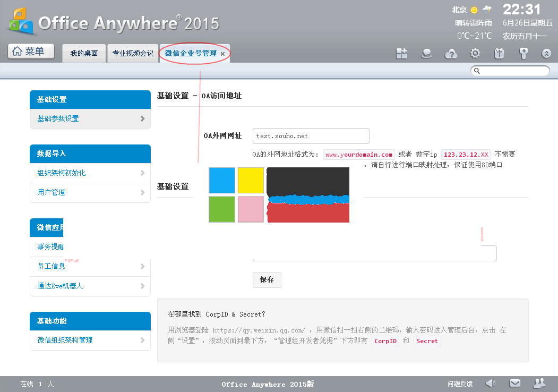Click the add-module grid icon in the top toolbar
The width and height of the screenshot is (558, 392).
click(401, 53)
